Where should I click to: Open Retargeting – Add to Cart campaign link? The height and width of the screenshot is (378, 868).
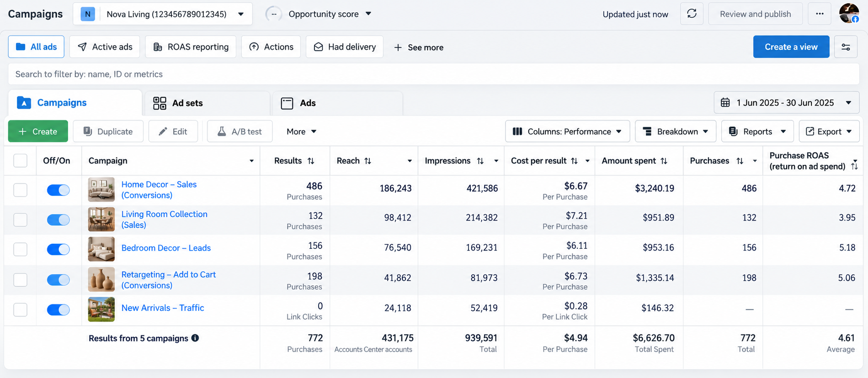click(168, 280)
